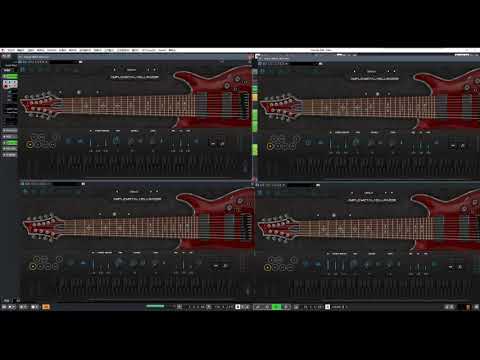This screenshot has width=480, height=360.
Task: Click Impact Soundworks logo in top-right plugin window
Action: tap(374, 79)
